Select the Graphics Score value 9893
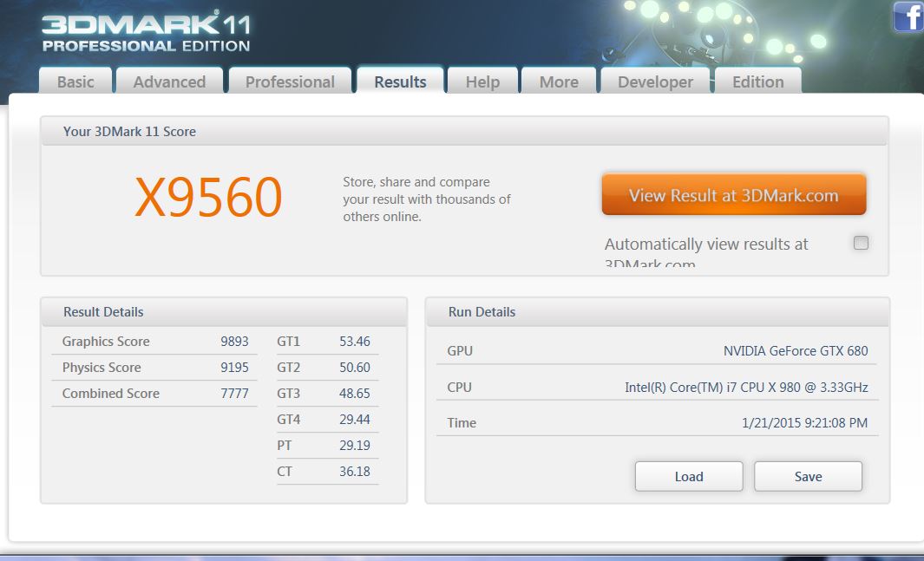 point(234,342)
